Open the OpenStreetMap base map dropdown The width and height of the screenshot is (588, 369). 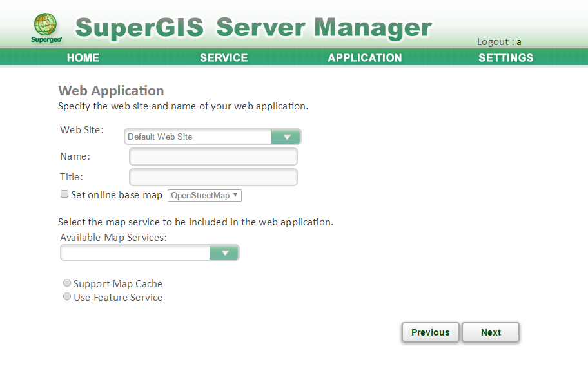204,196
